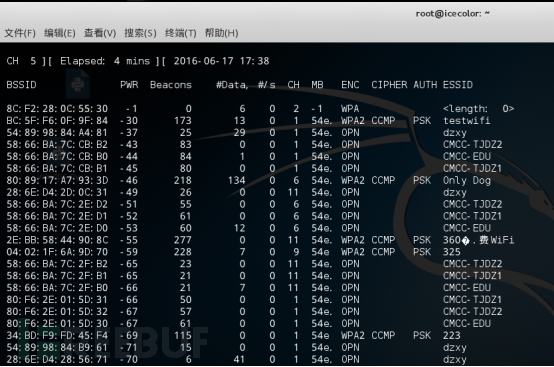
Task: Click the 115 beacons value
Action: coord(183,336)
